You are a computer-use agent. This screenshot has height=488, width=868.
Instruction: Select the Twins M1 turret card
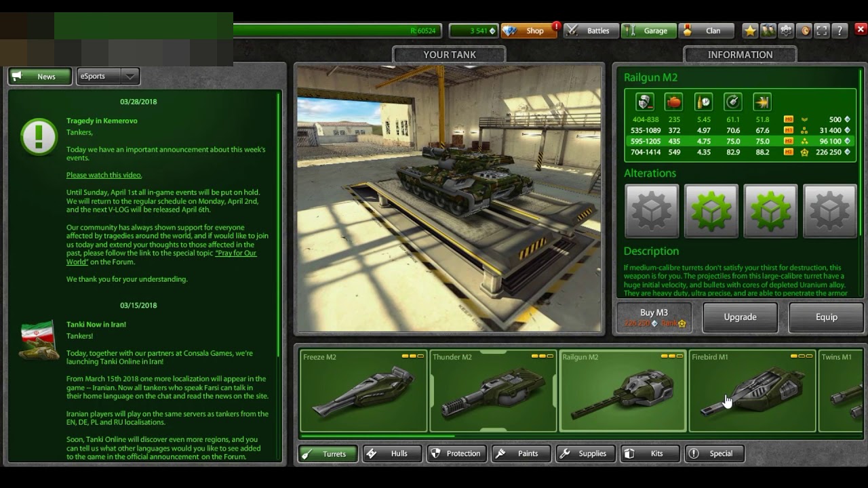coord(841,391)
